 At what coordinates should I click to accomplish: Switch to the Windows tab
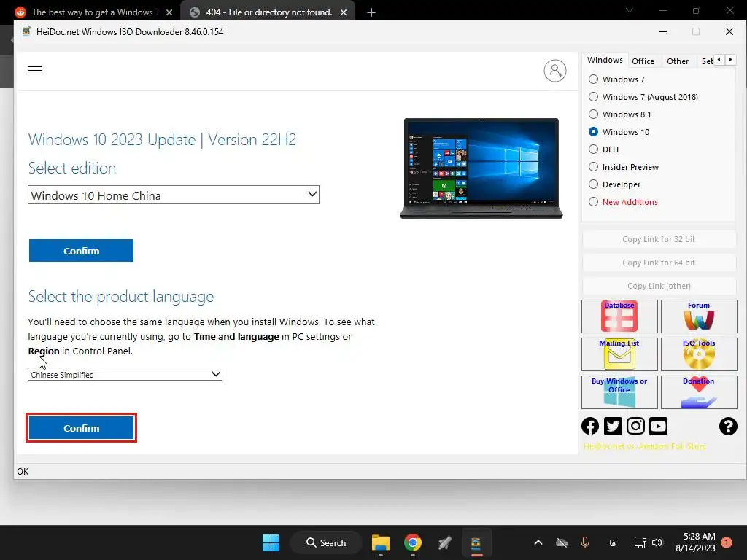(605, 60)
